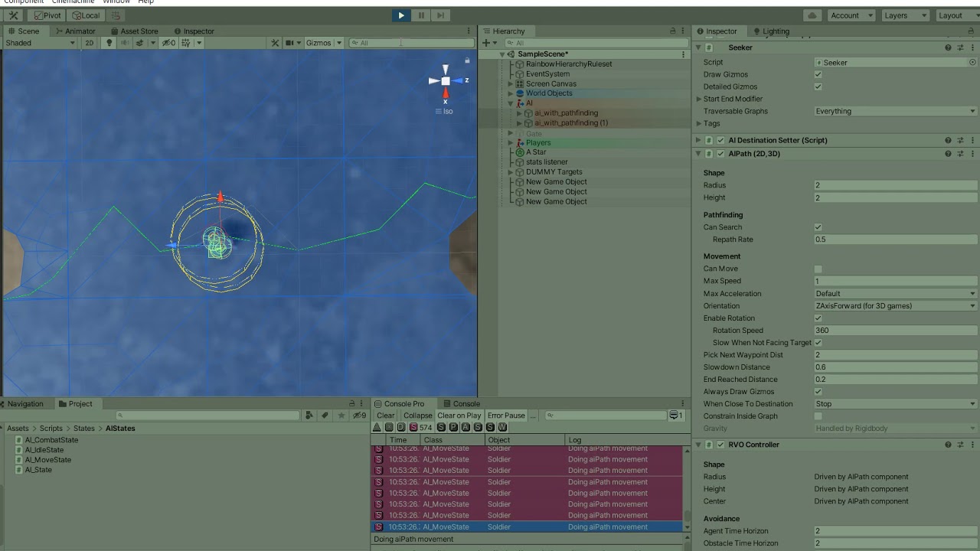Click the Cloud services icon
980x551 pixels.
pyautogui.click(x=813, y=15)
